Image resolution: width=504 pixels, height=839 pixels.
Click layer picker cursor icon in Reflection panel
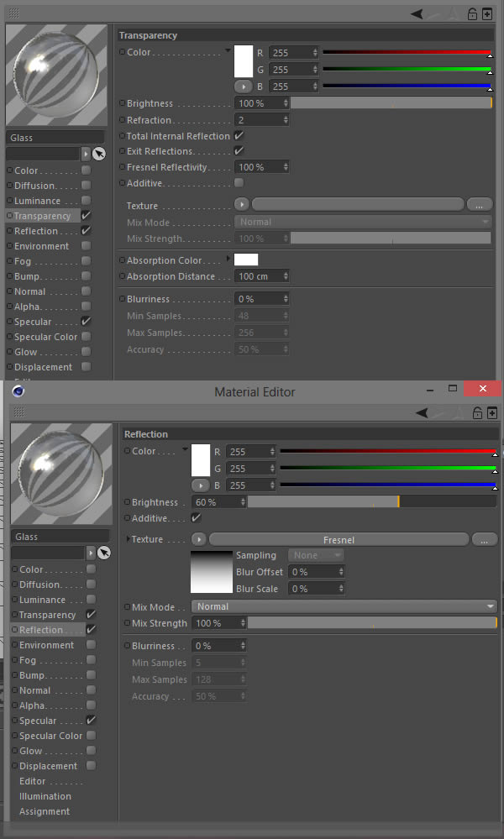point(104,553)
